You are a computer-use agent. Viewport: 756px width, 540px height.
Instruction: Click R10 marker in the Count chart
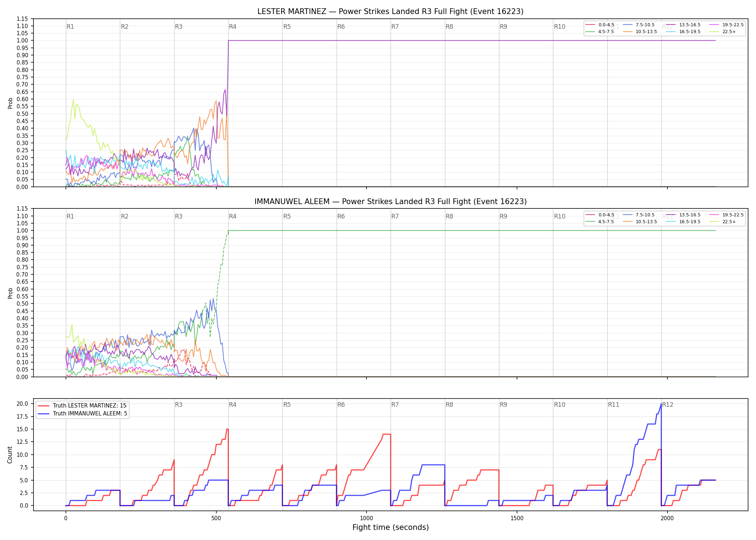560,405
